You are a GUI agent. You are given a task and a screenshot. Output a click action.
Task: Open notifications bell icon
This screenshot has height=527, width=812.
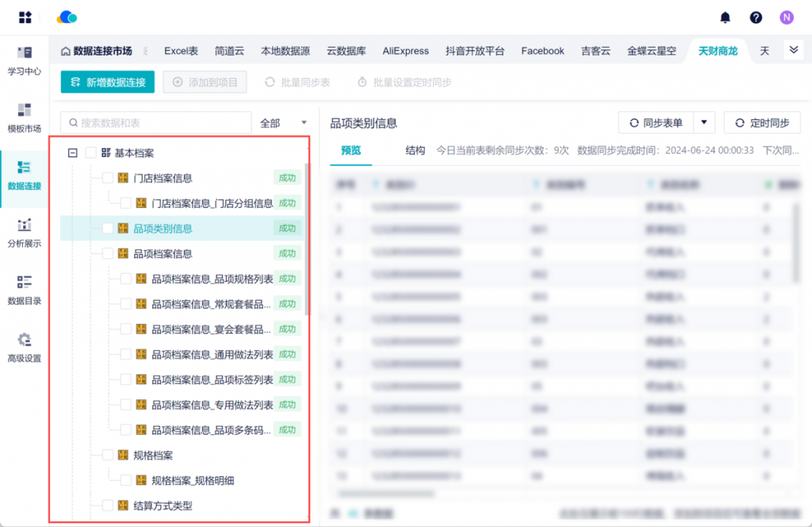tap(725, 17)
